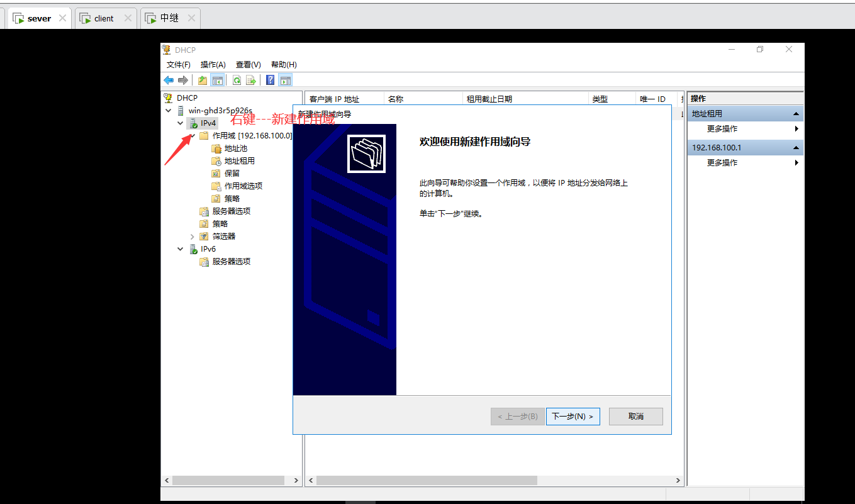Collapse the IPv6 tree node
The height and width of the screenshot is (504, 855).
(181, 249)
